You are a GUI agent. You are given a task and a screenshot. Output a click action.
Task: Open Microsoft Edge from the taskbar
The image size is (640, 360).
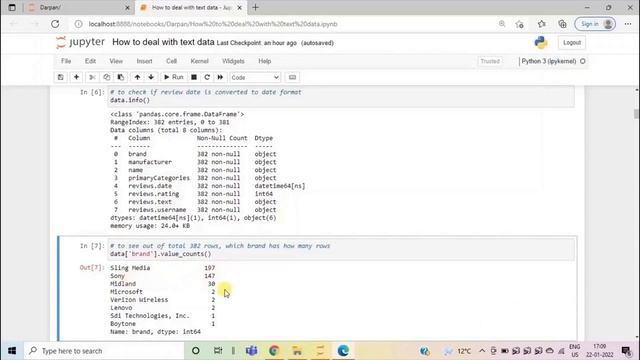[x=343, y=351]
